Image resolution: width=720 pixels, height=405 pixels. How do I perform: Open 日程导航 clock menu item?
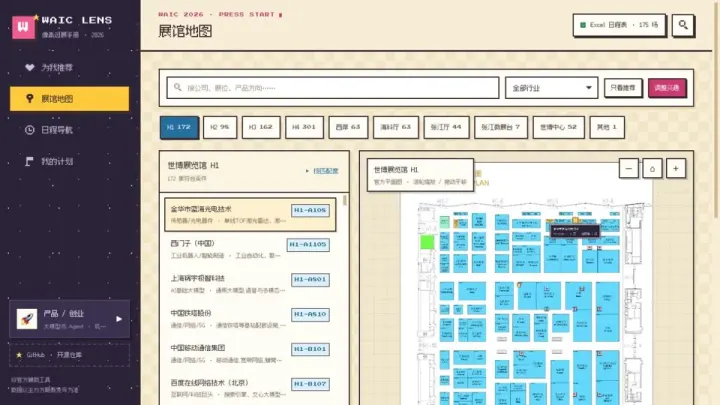click(69, 130)
